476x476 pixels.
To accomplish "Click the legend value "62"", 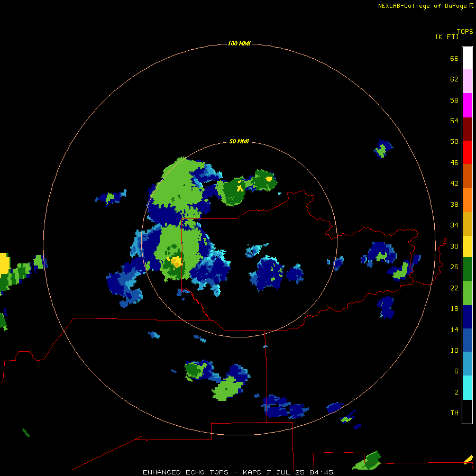I will [454, 79].
